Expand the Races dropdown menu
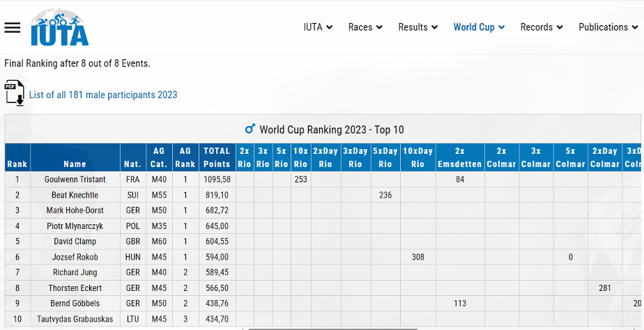The image size is (644, 330). click(x=365, y=27)
